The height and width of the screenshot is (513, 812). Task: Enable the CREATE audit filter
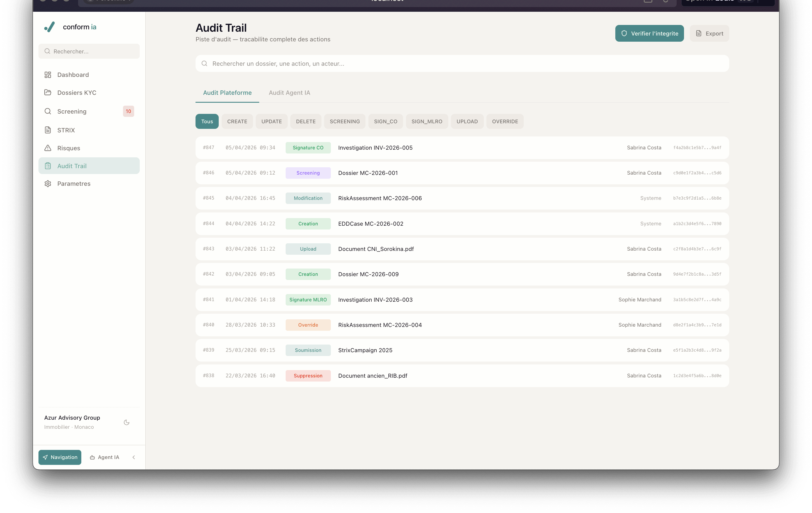[x=237, y=121]
